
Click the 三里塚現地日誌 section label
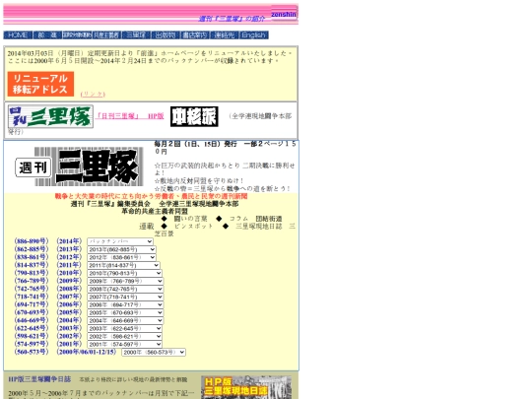point(259,227)
